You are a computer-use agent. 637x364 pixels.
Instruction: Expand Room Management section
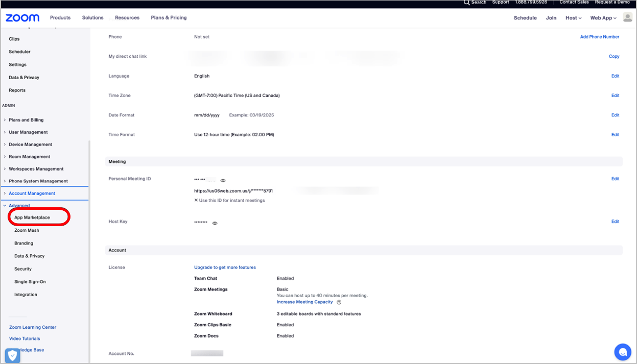(x=29, y=157)
